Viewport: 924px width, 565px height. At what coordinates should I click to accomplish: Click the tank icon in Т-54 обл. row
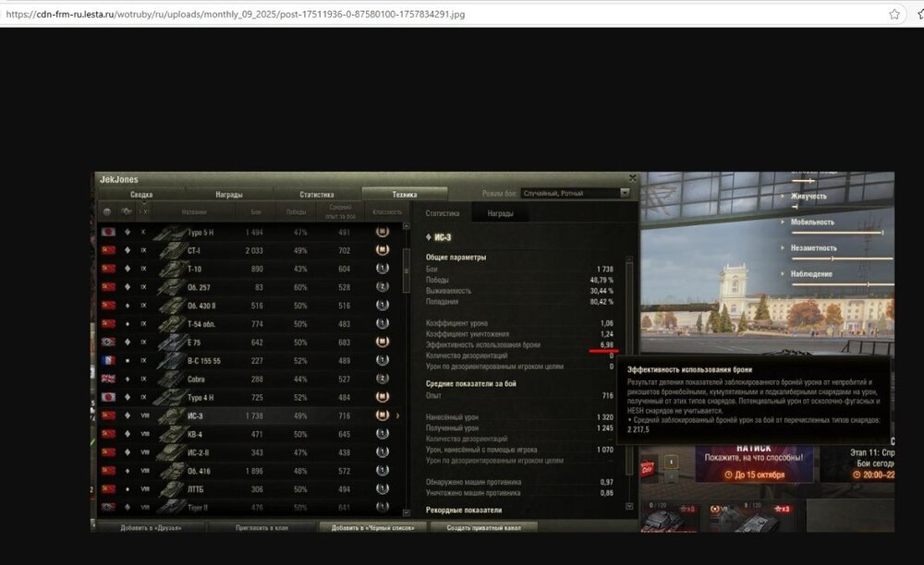[170, 324]
